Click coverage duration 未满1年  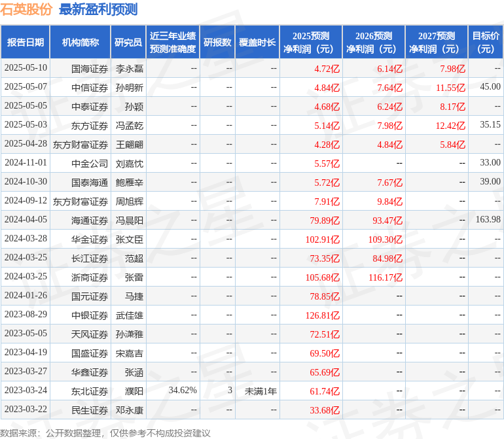[x=261, y=391]
